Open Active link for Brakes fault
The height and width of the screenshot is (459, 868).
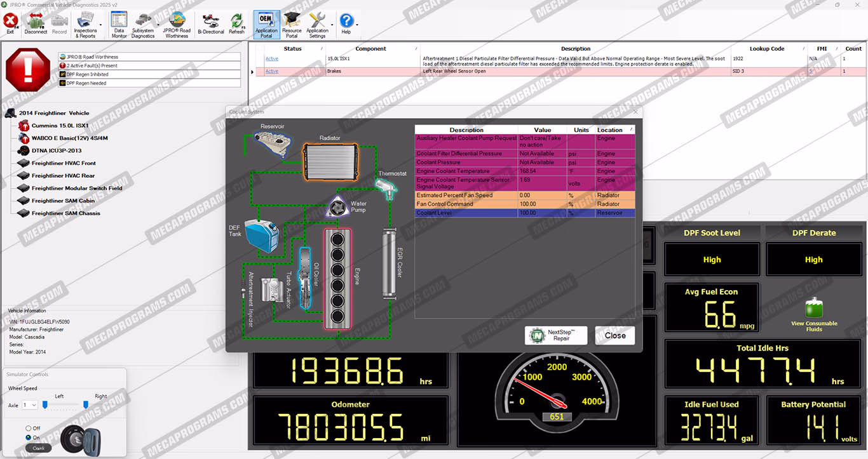tap(272, 71)
